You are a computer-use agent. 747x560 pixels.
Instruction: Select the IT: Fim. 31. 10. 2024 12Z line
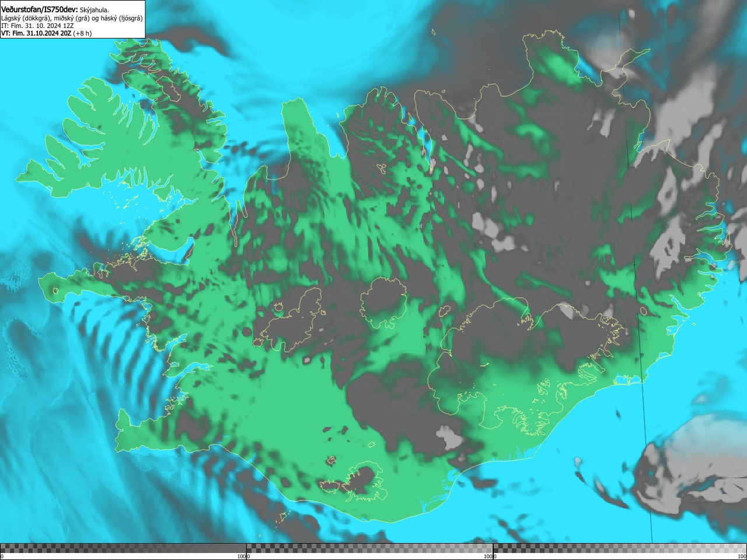pyautogui.click(x=37, y=26)
